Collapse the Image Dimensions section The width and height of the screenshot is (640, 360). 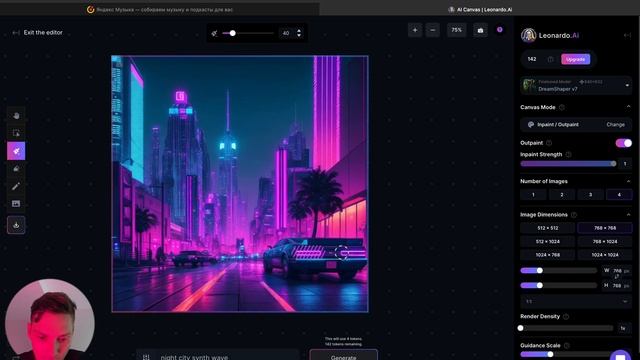(x=628, y=215)
